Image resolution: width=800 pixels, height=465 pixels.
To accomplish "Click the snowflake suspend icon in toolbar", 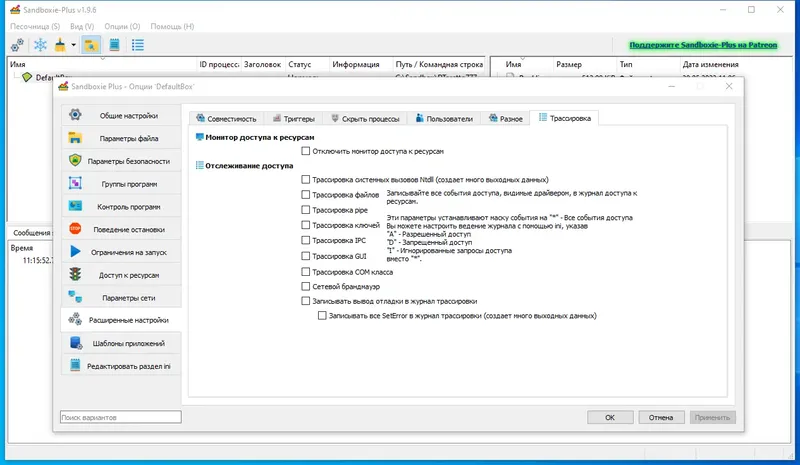I will [40, 45].
